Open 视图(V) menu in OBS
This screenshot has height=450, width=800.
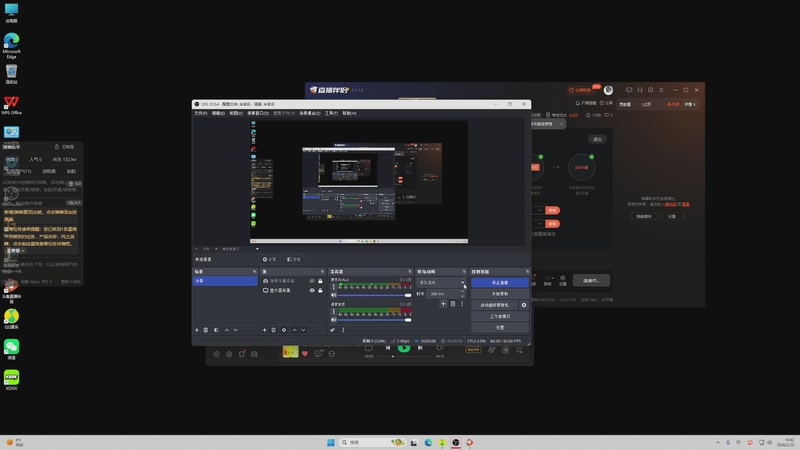coord(236,113)
